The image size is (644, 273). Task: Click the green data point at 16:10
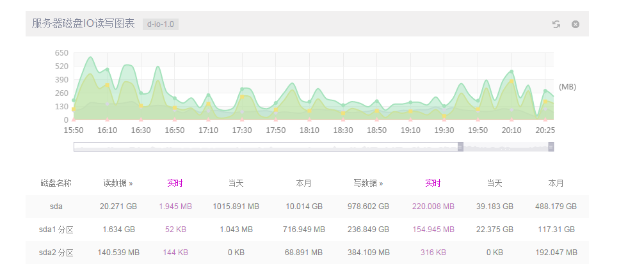[108, 70]
